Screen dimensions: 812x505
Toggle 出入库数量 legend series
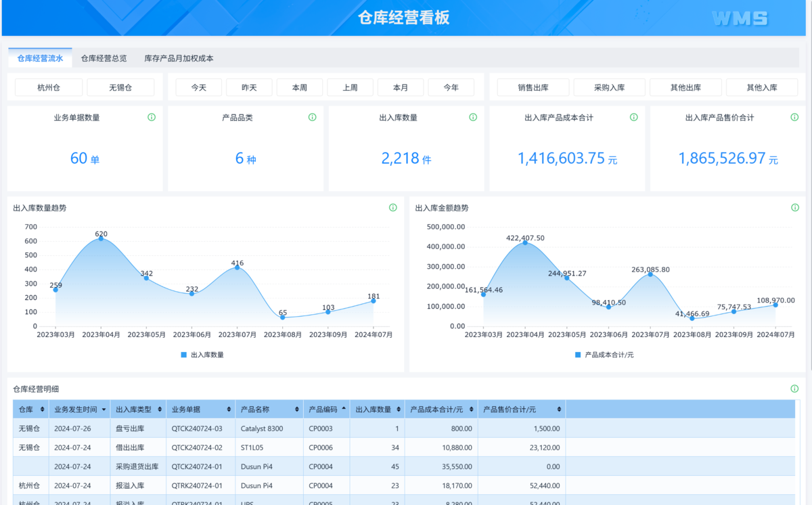pyautogui.click(x=202, y=355)
